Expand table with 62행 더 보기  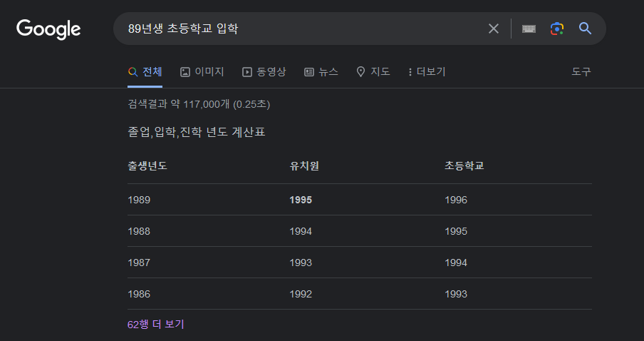(x=156, y=324)
